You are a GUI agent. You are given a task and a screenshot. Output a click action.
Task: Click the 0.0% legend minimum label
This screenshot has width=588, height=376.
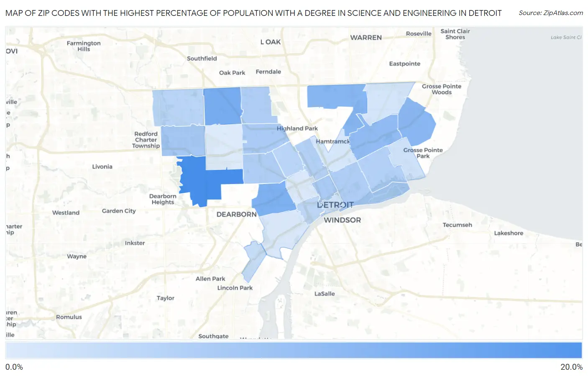(x=14, y=367)
